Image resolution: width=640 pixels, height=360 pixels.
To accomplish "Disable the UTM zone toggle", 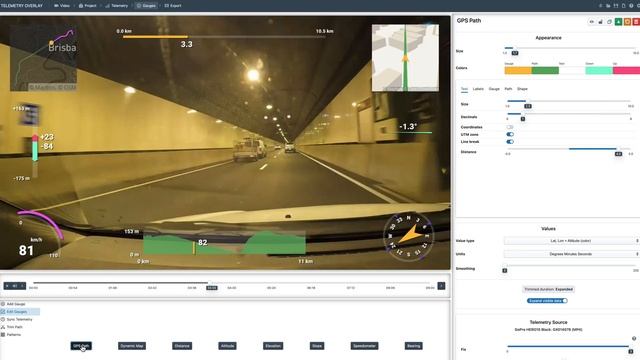I will point(510,134).
